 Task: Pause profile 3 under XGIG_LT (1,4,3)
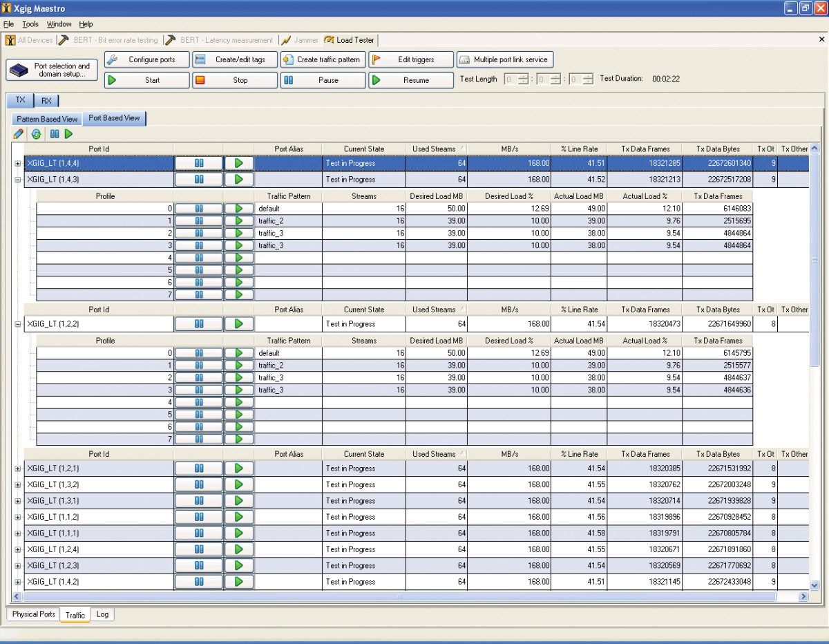click(x=198, y=245)
